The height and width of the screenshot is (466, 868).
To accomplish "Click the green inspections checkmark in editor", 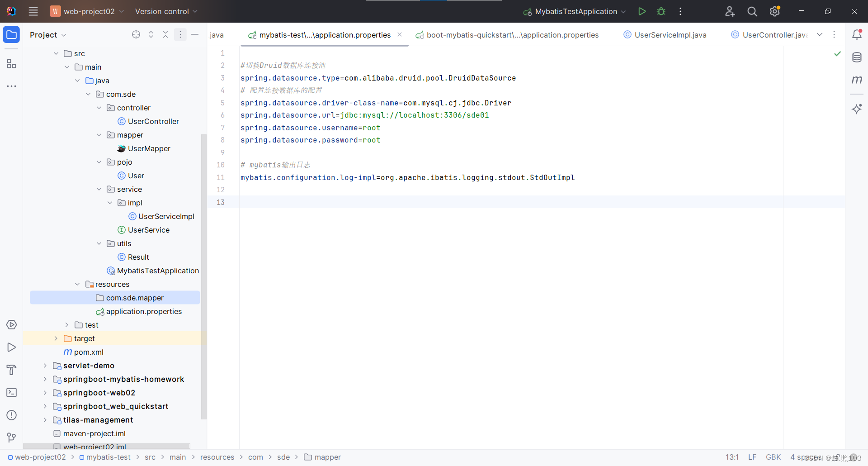I will click(x=837, y=53).
